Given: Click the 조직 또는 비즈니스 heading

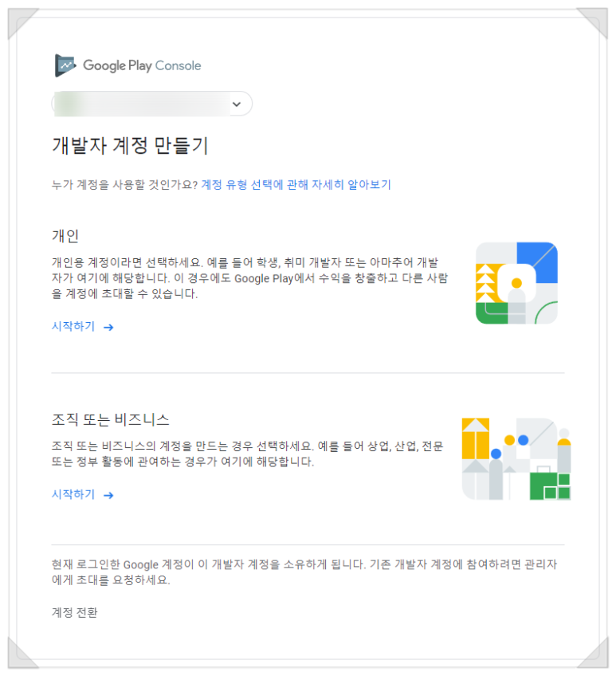Looking at the screenshot, I should (x=110, y=419).
